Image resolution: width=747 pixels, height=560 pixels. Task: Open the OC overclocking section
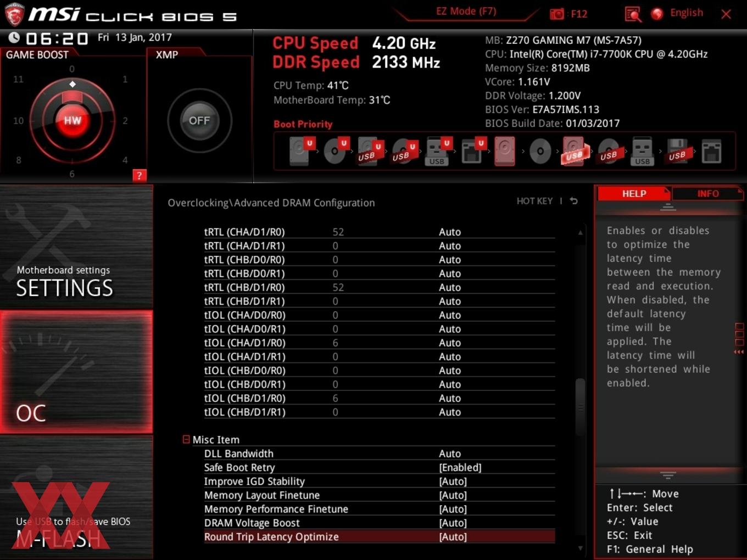76,372
